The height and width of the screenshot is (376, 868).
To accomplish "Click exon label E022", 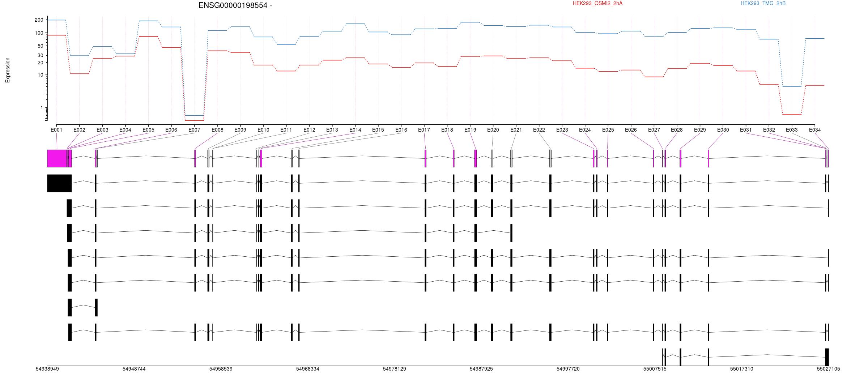I will [539, 130].
